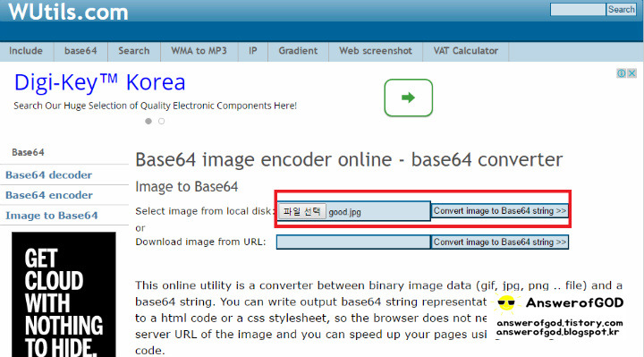Viewport: 644px width, 357px height.
Task: Click the Image to Base64 subheading
Action: click(x=187, y=187)
